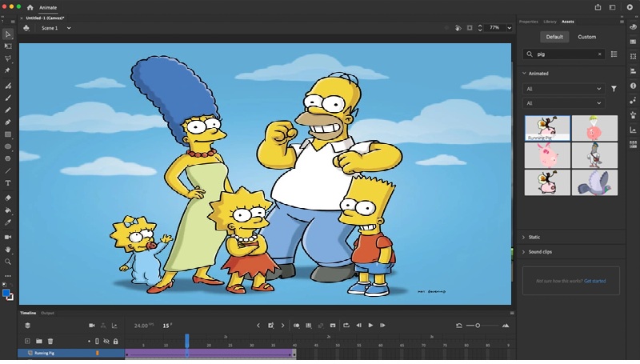The image size is (640, 364).
Task: Select the Text tool
Action: (8, 183)
